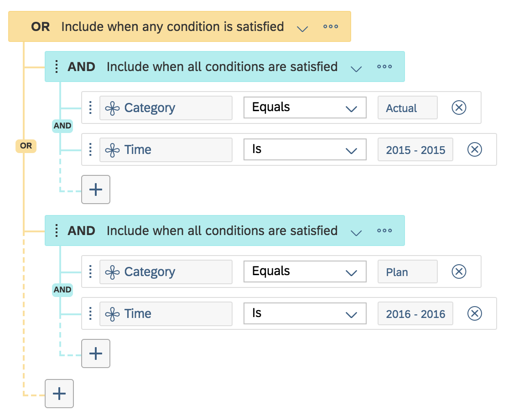
Task: Add a condition to first AND group
Action: pyautogui.click(x=96, y=189)
